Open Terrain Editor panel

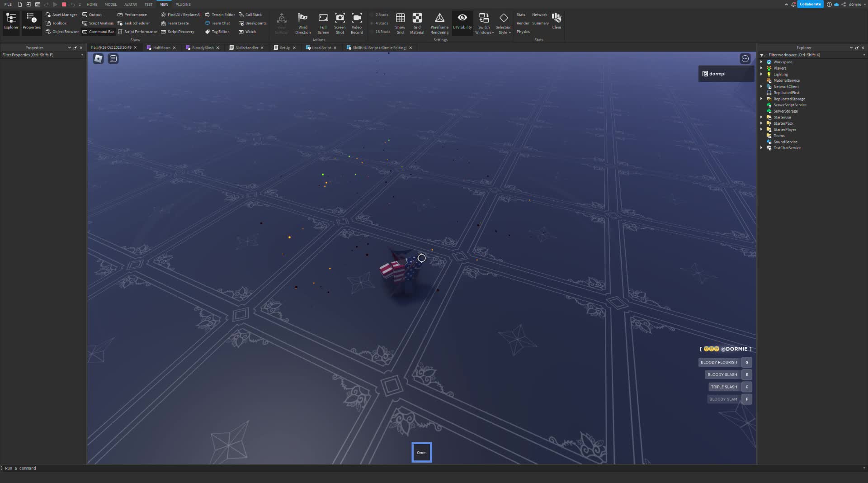220,14
